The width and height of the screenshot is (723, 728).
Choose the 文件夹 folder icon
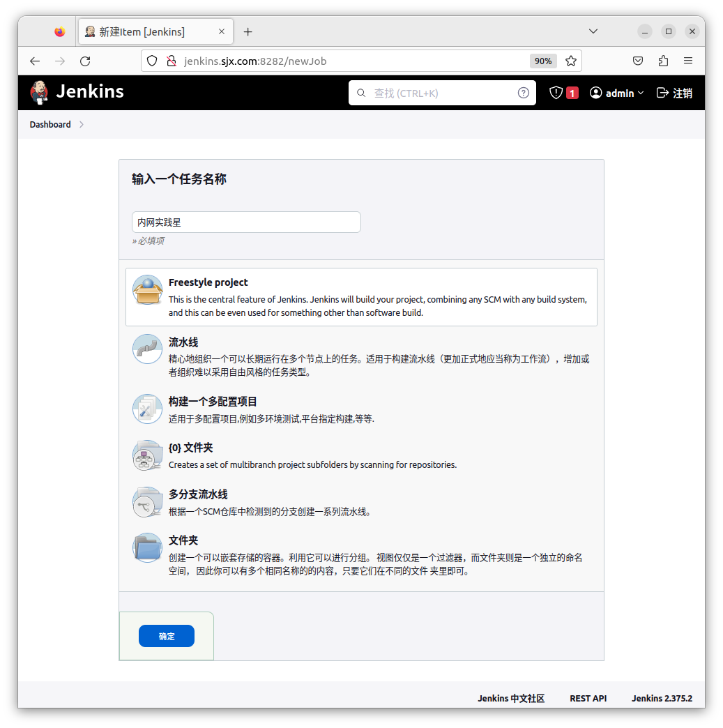147,547
